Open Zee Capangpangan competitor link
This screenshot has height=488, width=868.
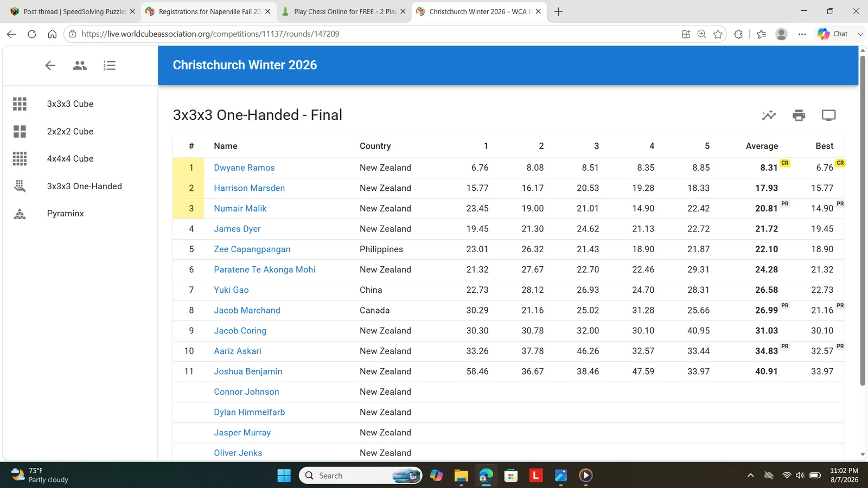pyautogui.click(x=252, y=249)
